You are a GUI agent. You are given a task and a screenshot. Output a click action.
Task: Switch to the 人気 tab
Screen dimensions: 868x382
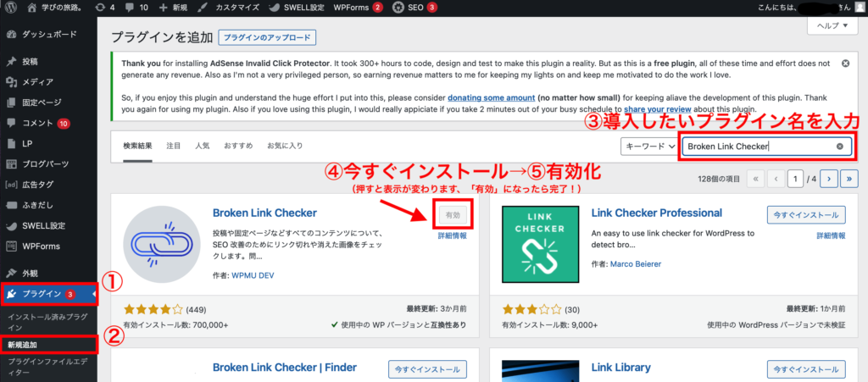pos(203,146)
